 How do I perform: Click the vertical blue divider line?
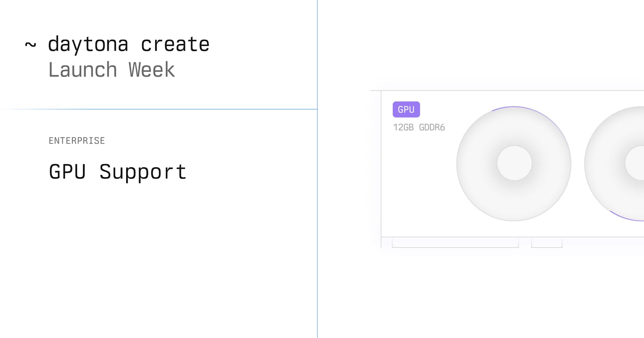click(x=317, y=169)
